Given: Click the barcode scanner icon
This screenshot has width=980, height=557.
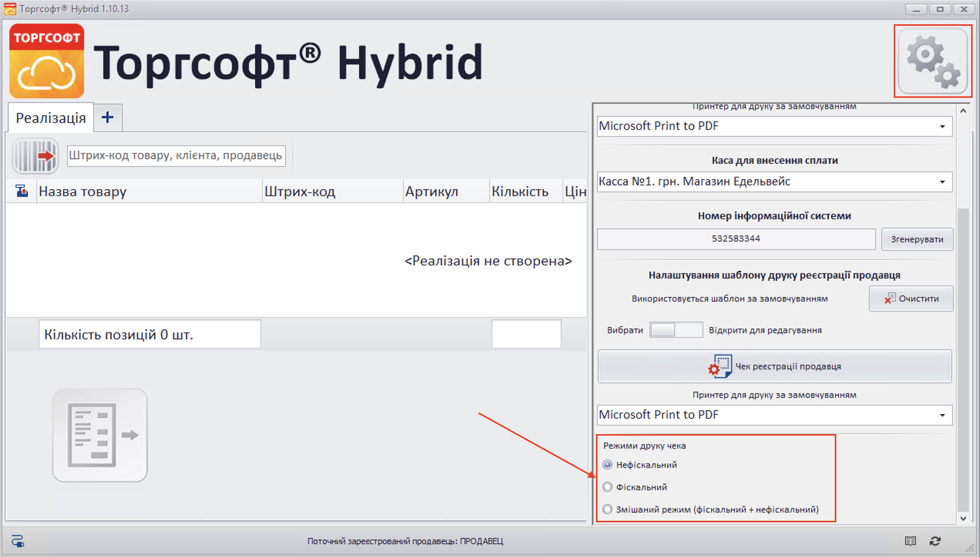Looking at the screenshot, I should pos(35,156).
